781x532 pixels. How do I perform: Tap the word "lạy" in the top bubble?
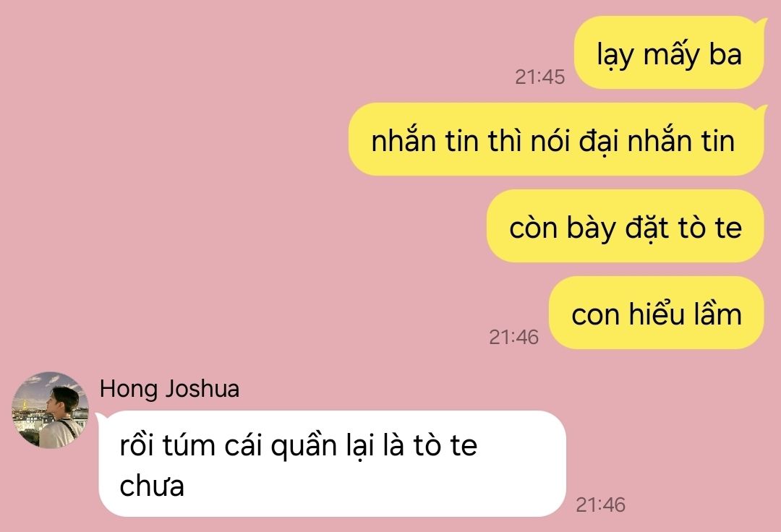click(x=615, y=56)
